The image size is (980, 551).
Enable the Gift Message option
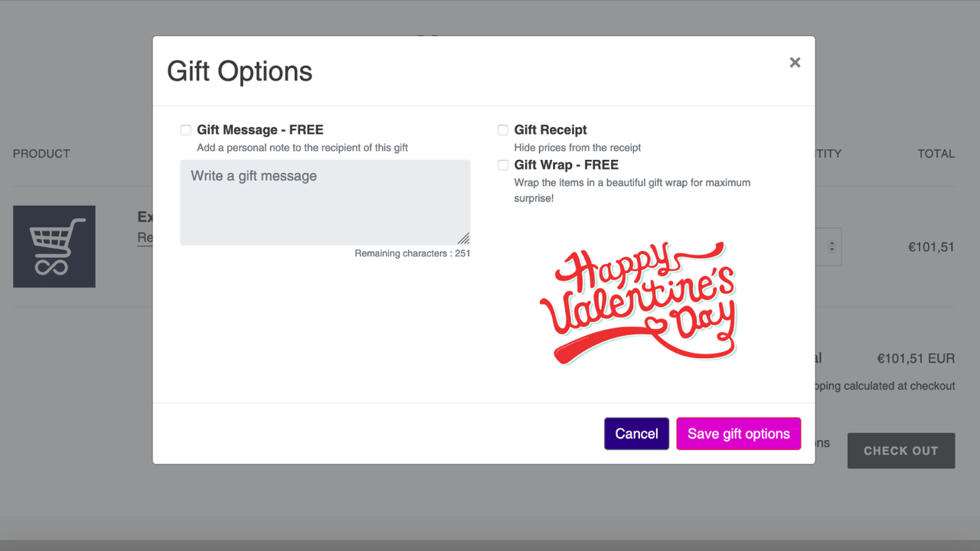(x=185, y=129)
